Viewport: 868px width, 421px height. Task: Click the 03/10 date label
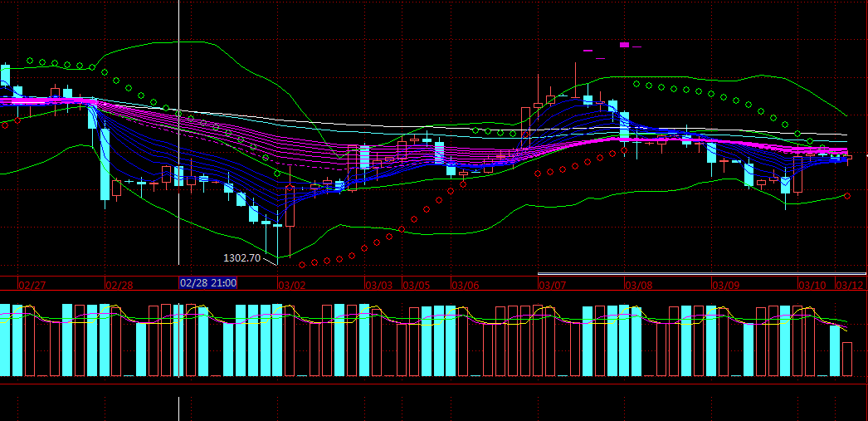point(812,286)
